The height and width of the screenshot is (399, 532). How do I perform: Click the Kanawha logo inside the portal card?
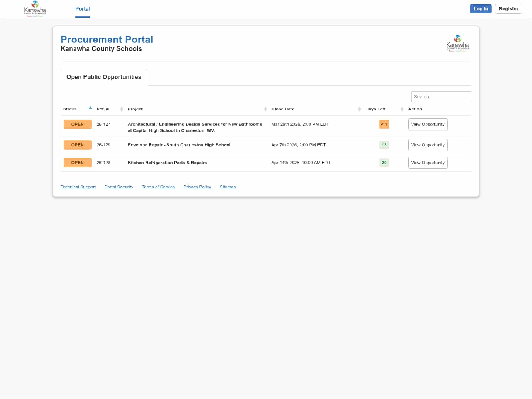pyautogui.click(x=458, y=44)
